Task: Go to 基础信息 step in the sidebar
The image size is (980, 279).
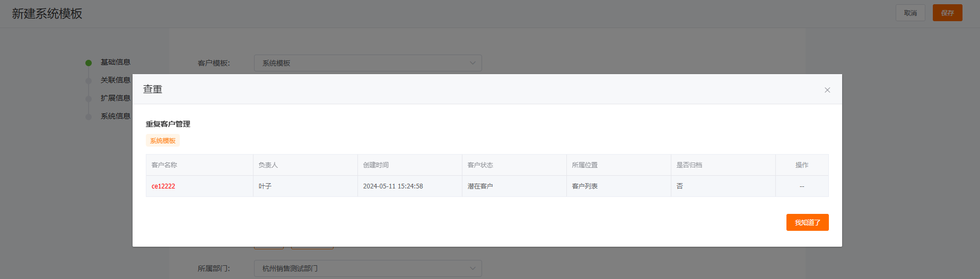Action: [116, 62]
